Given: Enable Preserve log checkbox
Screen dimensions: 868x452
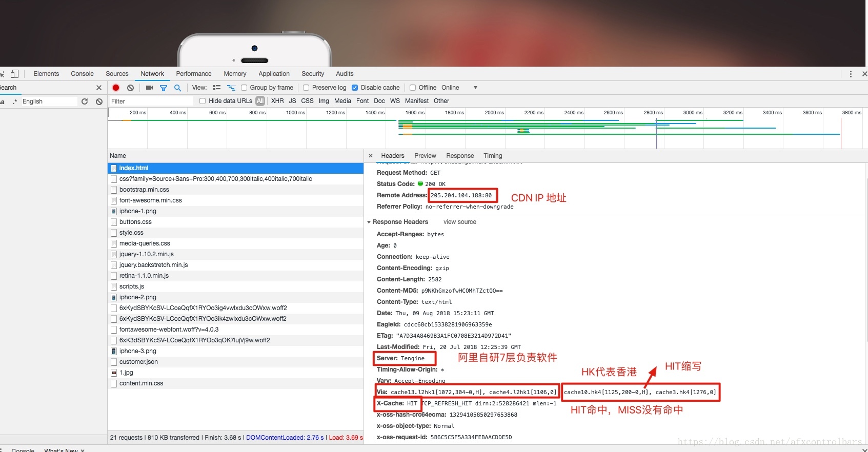Looking at the screenshot, I should (306, 88).
